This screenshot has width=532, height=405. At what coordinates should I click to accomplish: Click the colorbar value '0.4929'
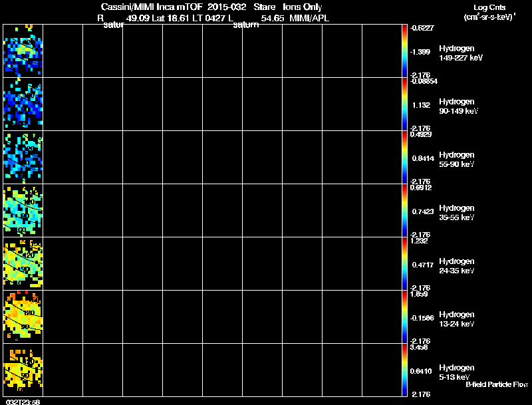pos(421,134)
